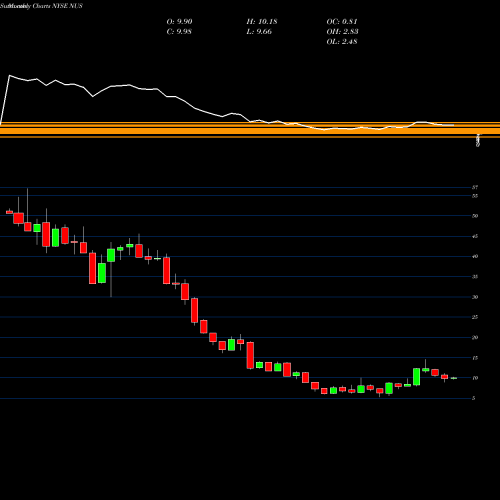Click the 57 price axis label
This screenshot has width=500, height=500.
coord(475,187)
